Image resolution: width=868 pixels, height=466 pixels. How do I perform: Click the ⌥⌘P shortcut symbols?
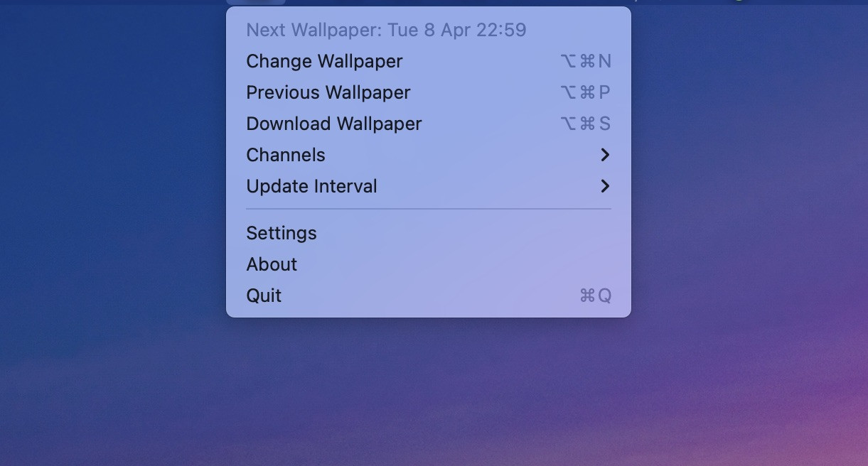[586, 92]
